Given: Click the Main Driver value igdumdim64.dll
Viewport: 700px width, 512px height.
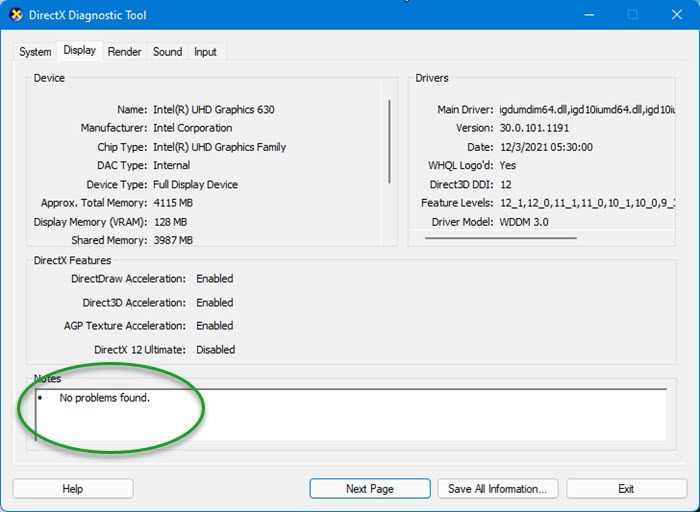Looking at the screenshot, I should coord(587,109).
